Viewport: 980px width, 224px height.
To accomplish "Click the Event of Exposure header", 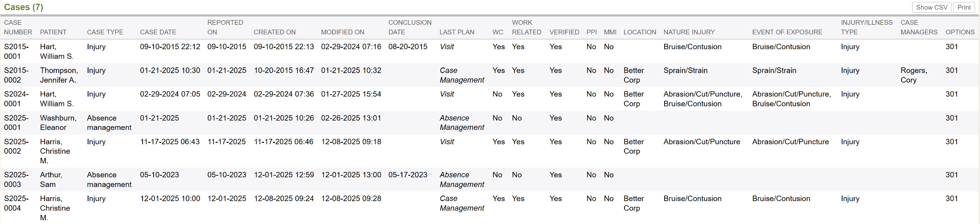I will (x=787, y=32).
